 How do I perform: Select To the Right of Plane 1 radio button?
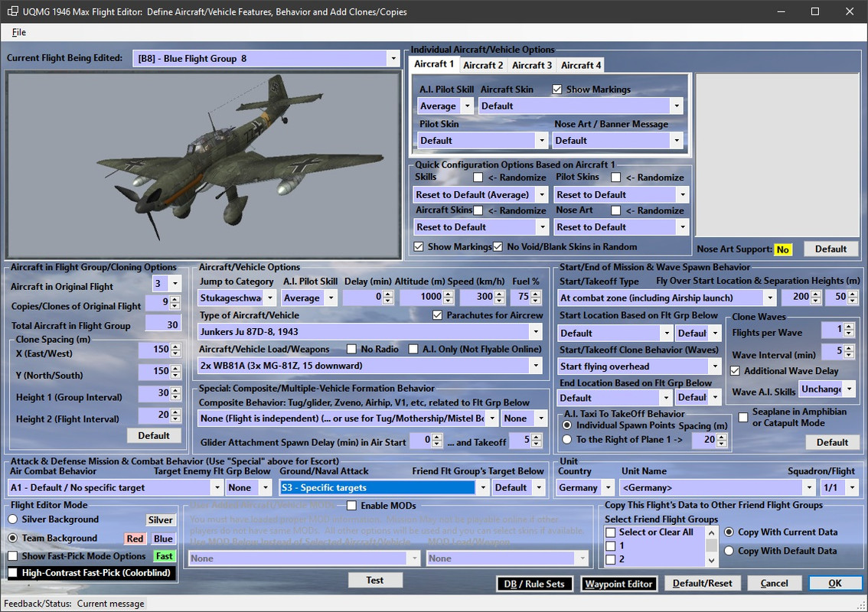tap(567, 439)
